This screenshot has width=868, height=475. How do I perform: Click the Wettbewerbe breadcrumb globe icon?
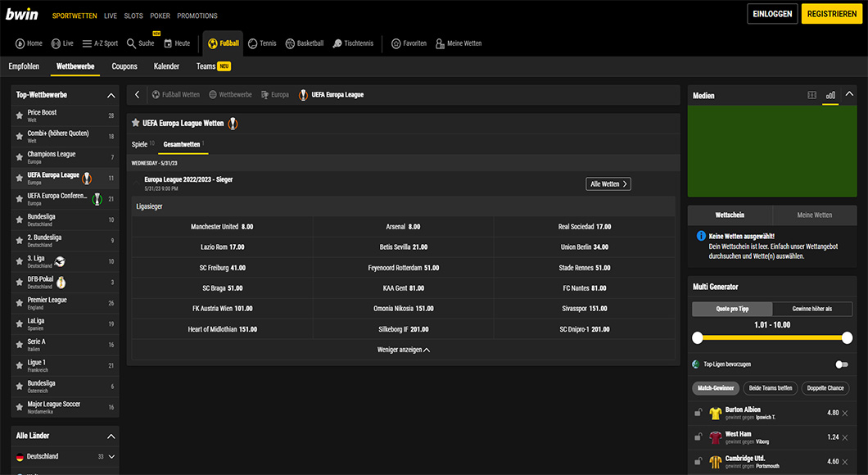[x=213, y=95]
